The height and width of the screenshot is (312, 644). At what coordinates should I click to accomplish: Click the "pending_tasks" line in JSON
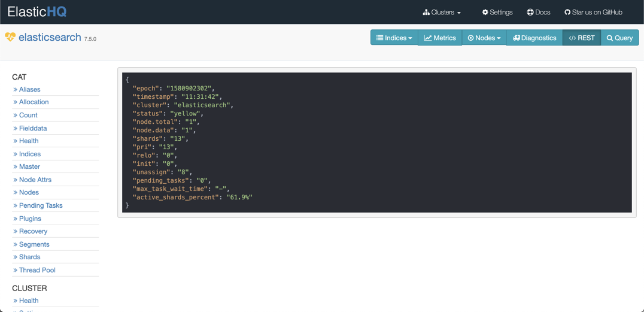click(x=171, y=180)
